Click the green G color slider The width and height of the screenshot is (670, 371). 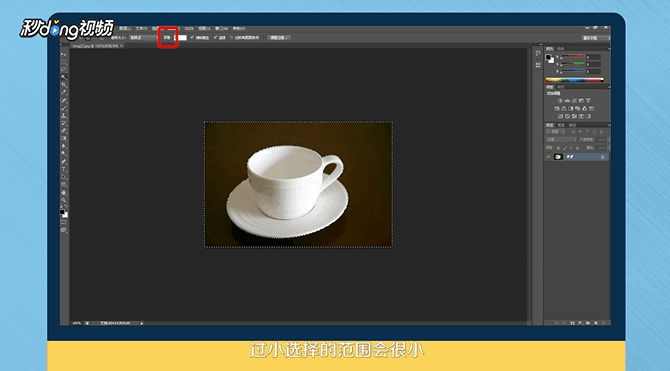(x=573, y=63)
